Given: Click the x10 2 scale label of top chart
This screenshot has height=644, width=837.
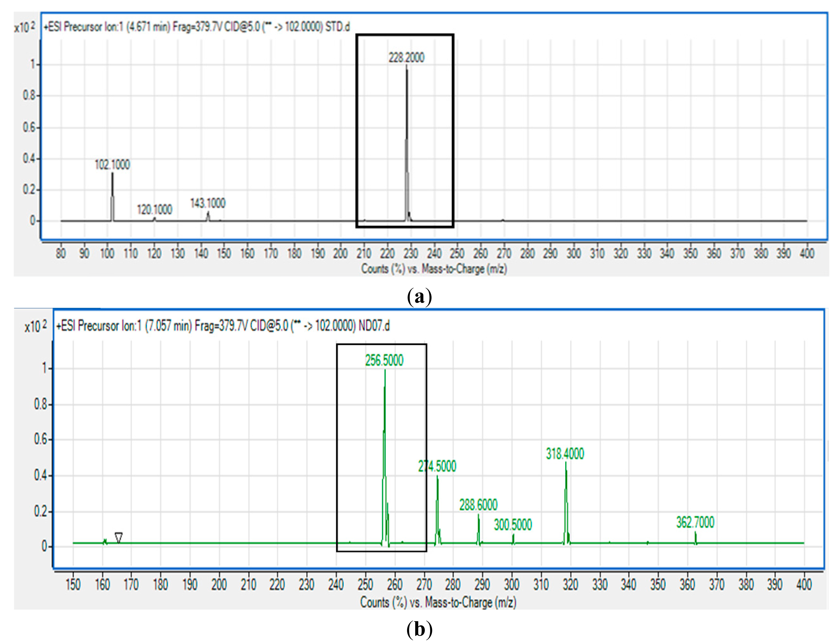Looking at the screenshot, I should coord(24,27).
